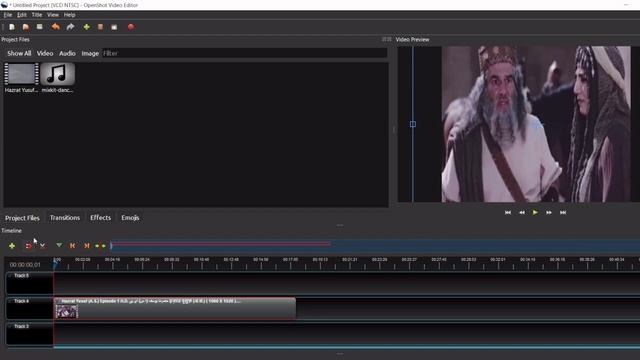Open the View menu
The width and height of the screenshot is (640, 360).
53,15
